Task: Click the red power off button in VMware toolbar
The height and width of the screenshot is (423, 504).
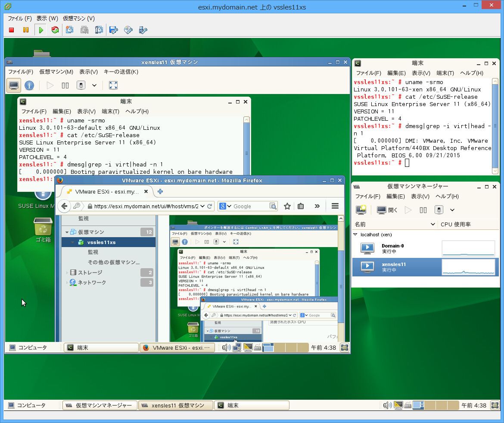Action: (x=12, y=30)
